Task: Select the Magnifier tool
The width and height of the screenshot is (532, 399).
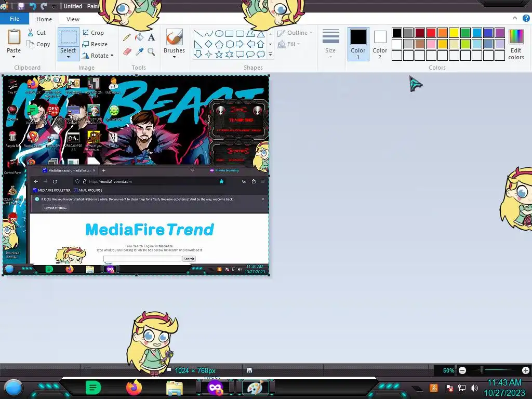Action: 151,51
